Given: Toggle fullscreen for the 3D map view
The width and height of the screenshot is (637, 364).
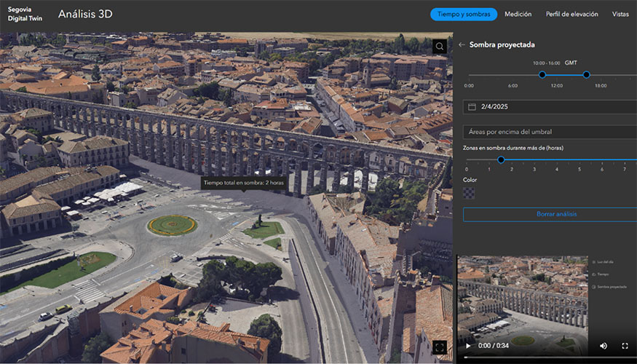Looking at the screenshot, I should [439, 347].
